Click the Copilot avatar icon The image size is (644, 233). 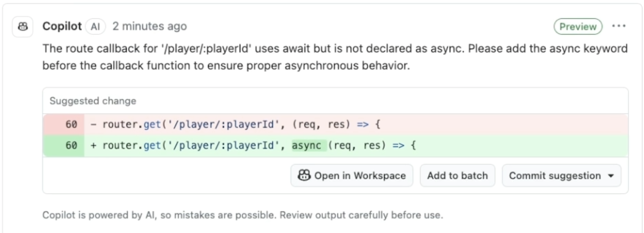click(23, 27)
